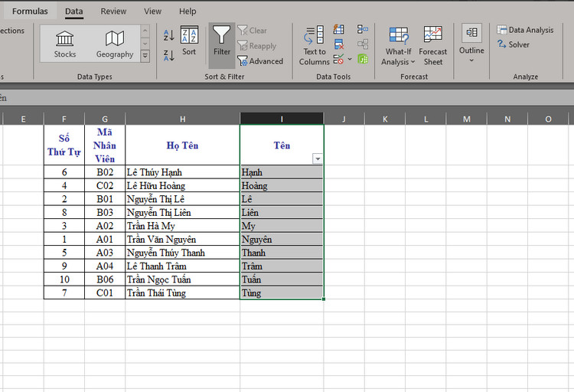Select column header K
The height and width of the screenshot is (392, 574).
pos(385,119)
